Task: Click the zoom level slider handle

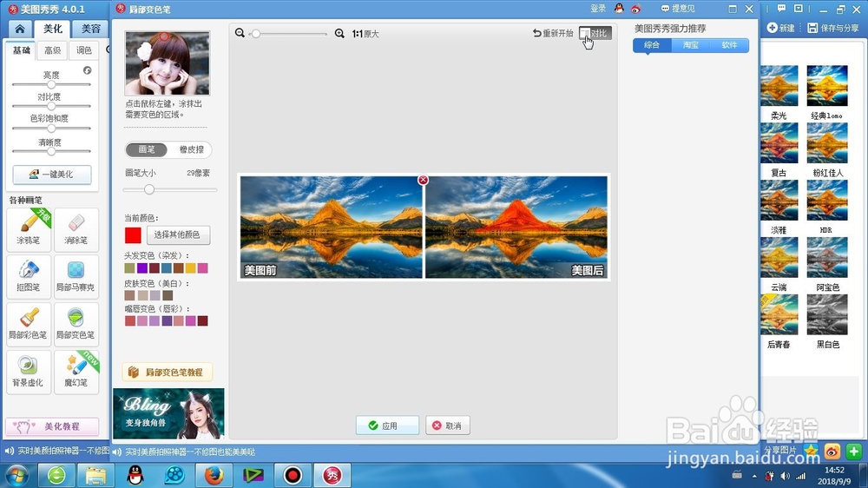Action: click(256, 34)
